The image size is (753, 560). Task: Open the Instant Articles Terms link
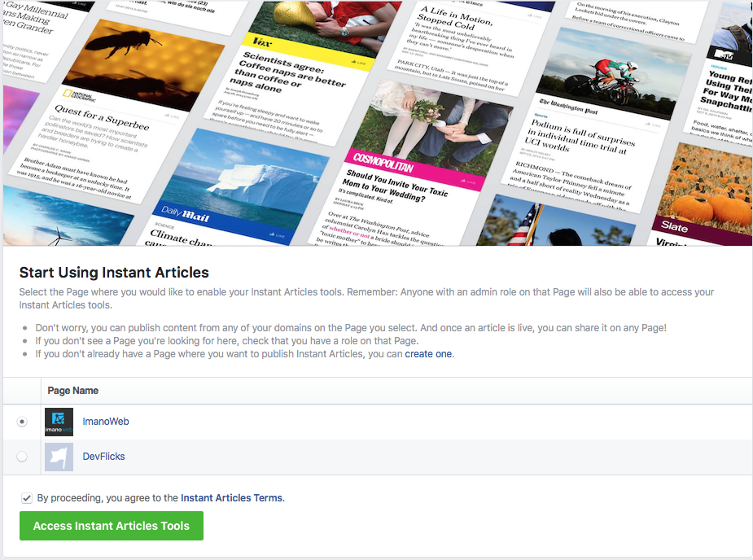[x=233, y=498]
